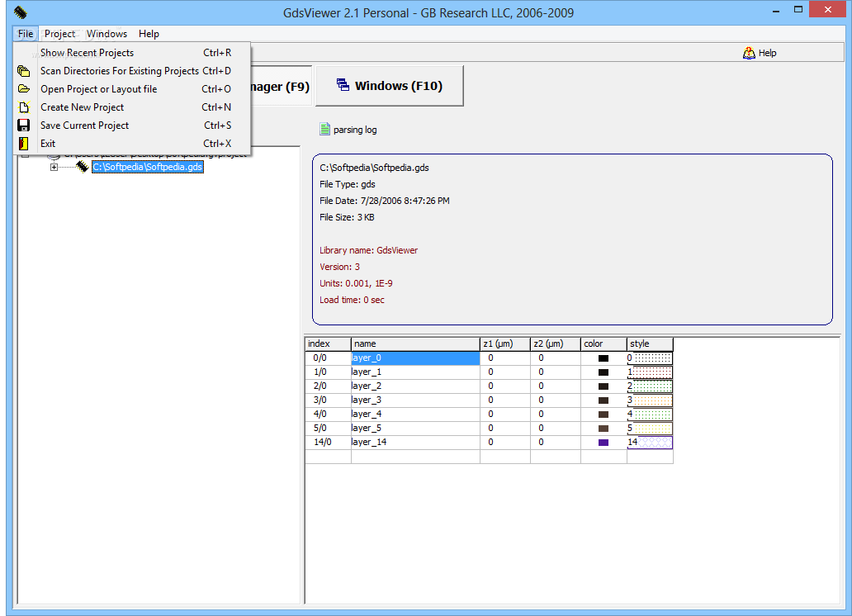Click the color swatch for layer_4
Screen dimensions: 852x616
click(x=603, y=415)
